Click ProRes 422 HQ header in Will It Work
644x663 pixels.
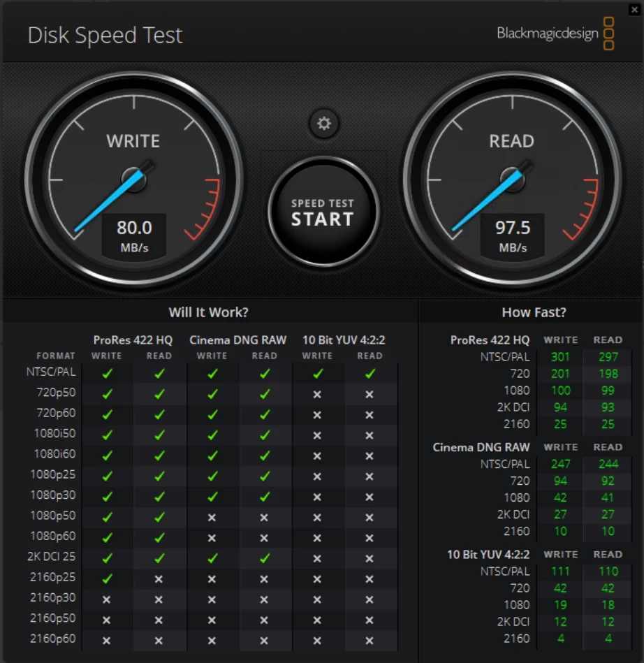pos(133,340)
